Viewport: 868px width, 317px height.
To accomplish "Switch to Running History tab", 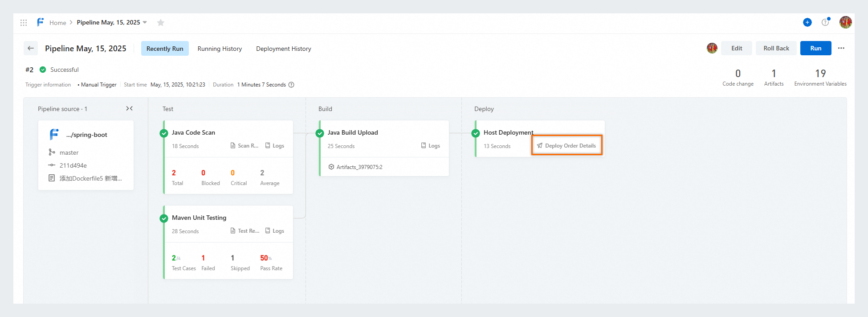I will coord(220,49).
